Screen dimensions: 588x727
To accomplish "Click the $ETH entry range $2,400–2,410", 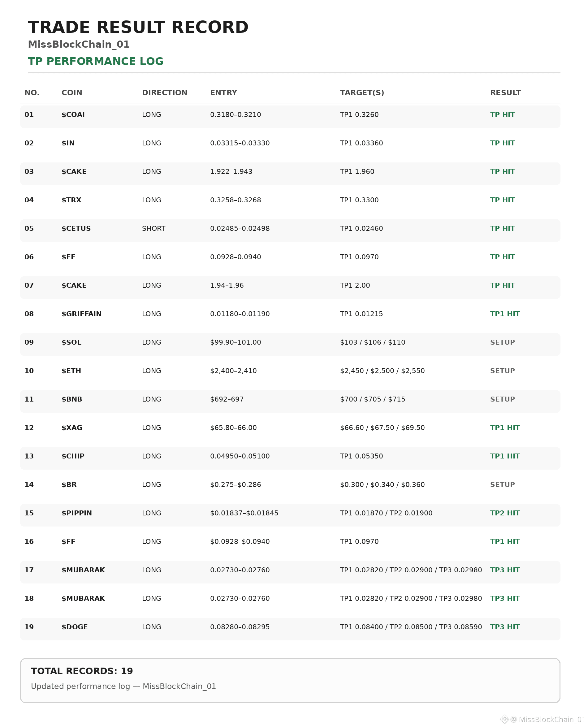I will 233,371.
